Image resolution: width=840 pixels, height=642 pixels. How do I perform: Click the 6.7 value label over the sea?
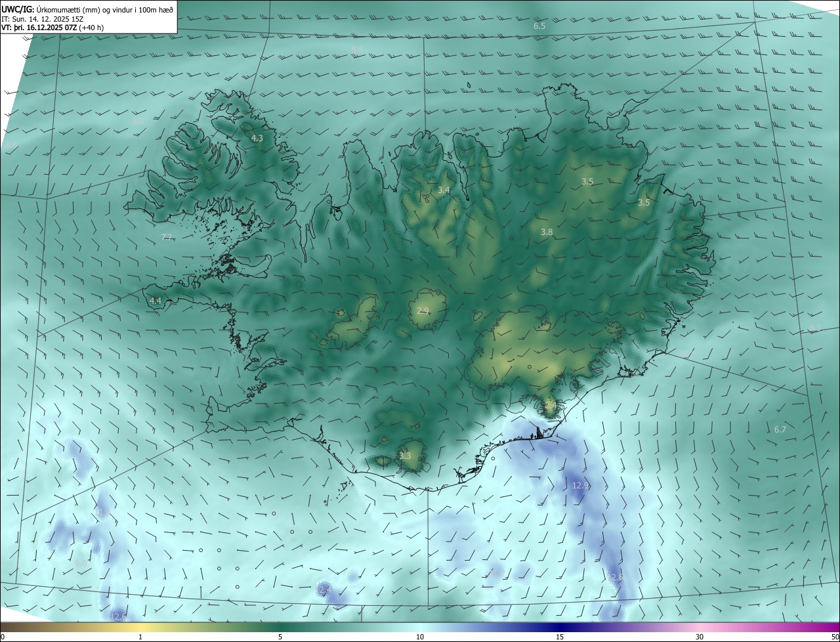(x=780, y=430)
